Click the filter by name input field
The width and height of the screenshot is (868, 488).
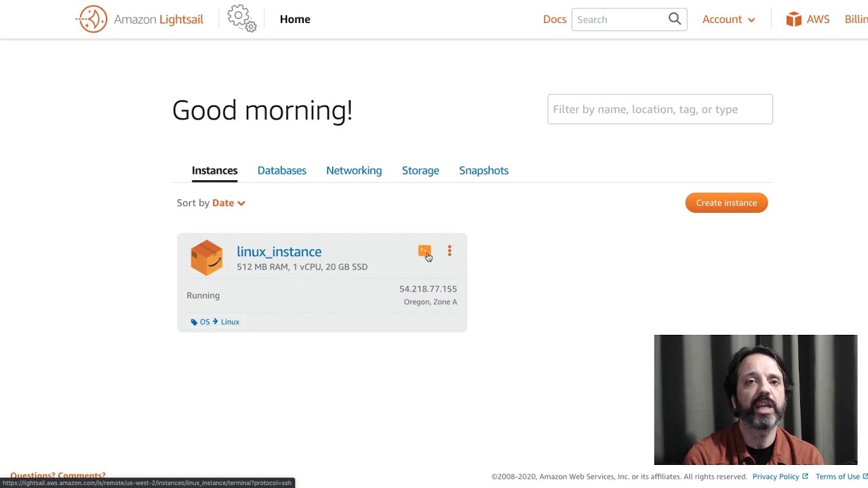click(659, 109)
